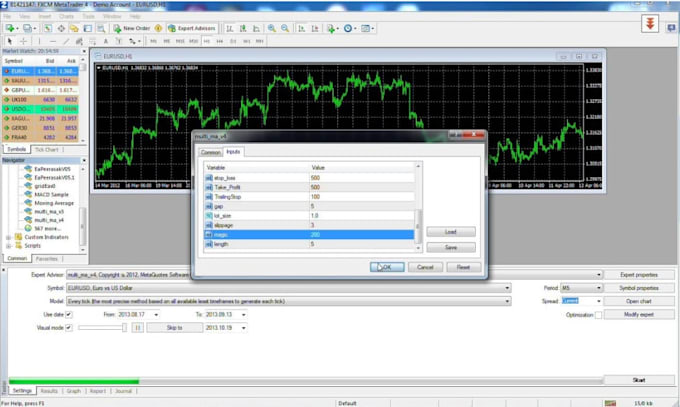The image size is (680, 407).
Task: Click the green tester progress bar
Action: point(74,381)
